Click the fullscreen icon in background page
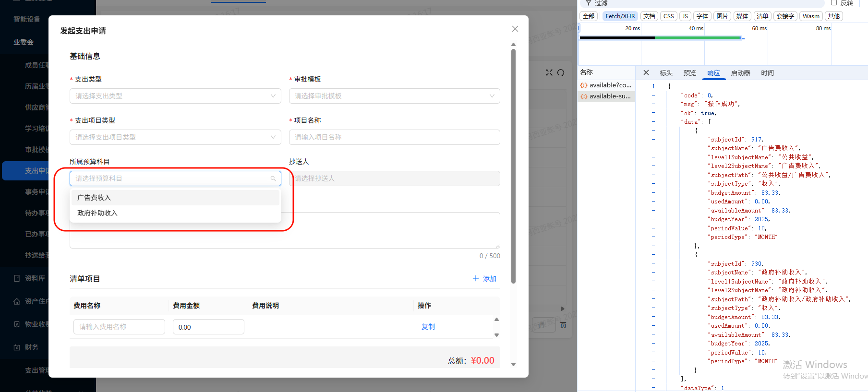The image size is (868, 392). coord(549,72)
